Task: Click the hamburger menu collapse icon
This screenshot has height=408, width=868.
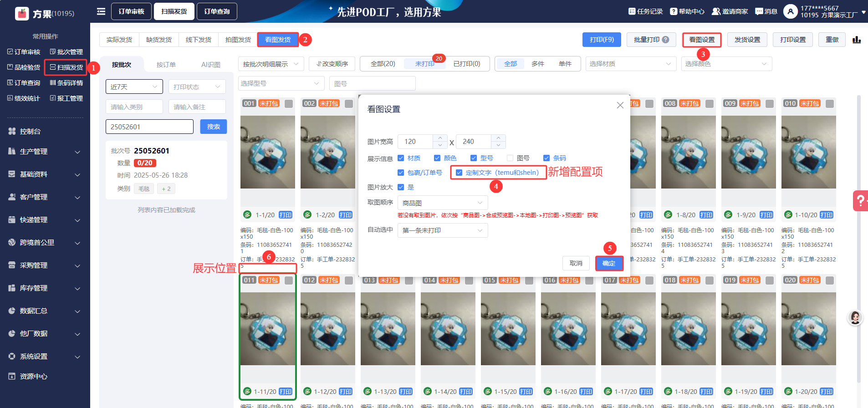Action: click(101, 11)
